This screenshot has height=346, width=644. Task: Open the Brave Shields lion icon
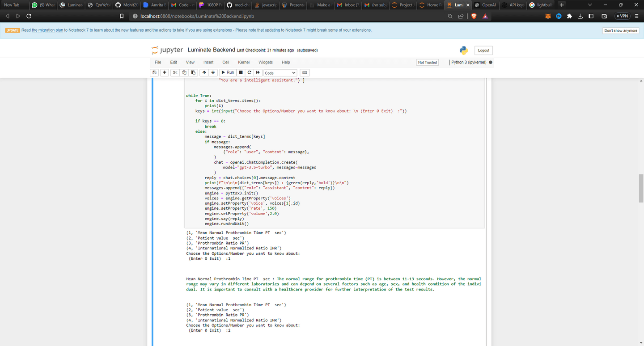(474, 16)
